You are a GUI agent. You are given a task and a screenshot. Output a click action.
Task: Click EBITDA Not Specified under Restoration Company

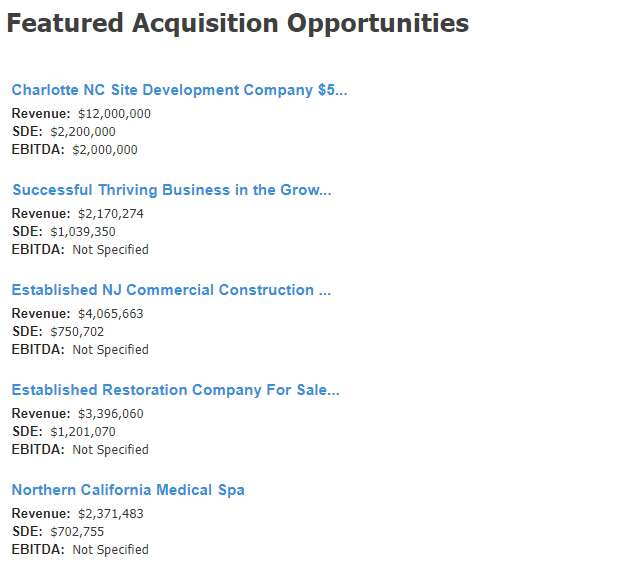pyautogui.click(x=110, y=450)
